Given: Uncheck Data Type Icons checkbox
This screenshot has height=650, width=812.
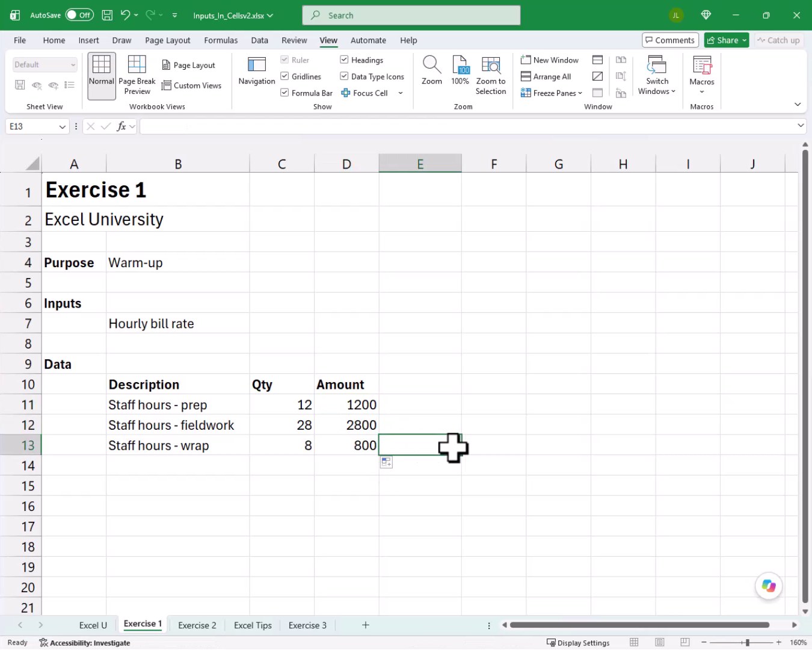Looking at the screenshot, I should coord(344,76).
